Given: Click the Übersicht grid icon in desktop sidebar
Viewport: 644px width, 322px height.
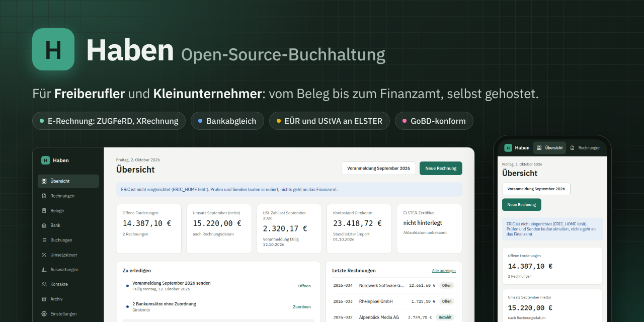Looking at the screenshot, I should (44, 181).
